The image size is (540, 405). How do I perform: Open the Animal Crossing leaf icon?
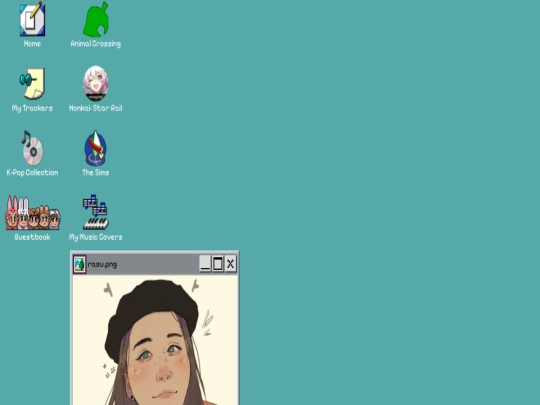coord(96,19)
